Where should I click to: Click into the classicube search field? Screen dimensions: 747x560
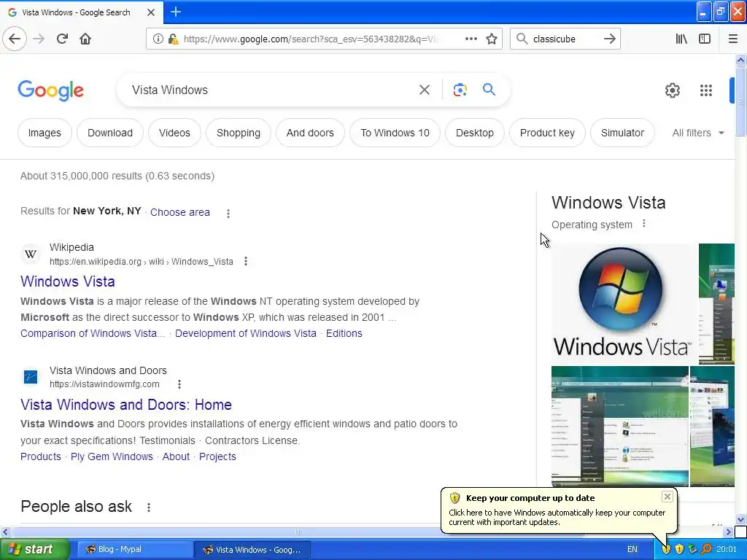point(565,39)
